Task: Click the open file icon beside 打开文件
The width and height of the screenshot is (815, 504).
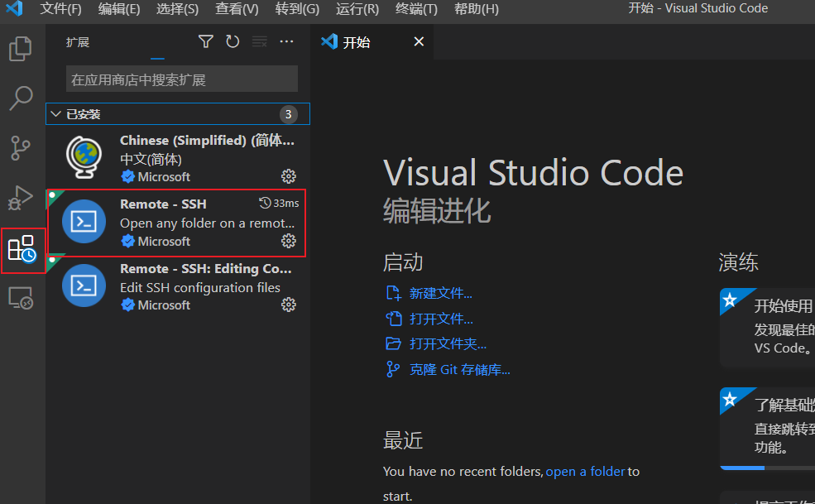Action: pyautogui.click(x=394, y=319)
